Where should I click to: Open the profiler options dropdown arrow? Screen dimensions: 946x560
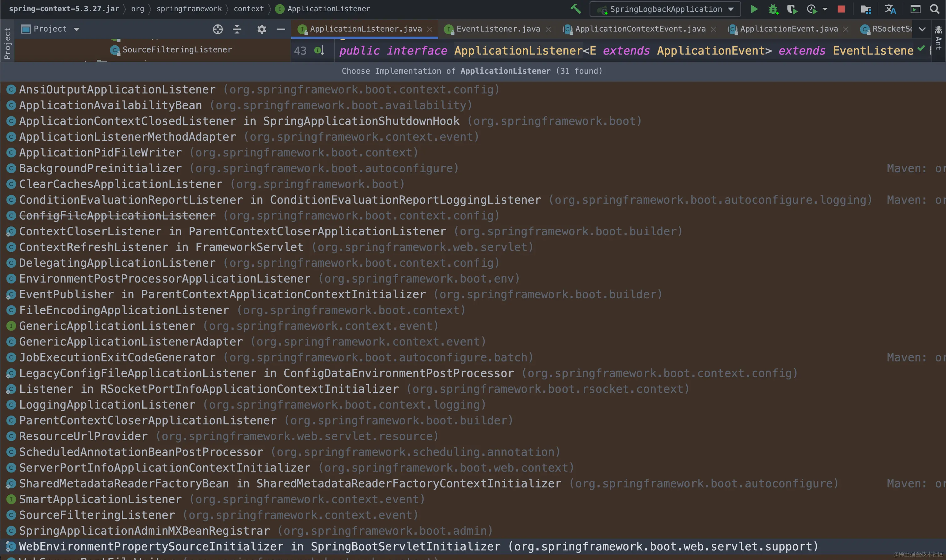pos(824,9)
